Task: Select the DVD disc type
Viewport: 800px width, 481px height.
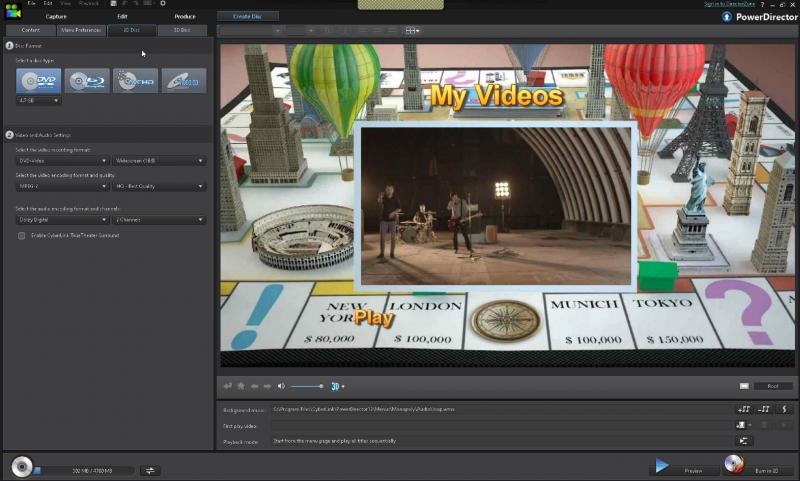Action: coord(38,81)
